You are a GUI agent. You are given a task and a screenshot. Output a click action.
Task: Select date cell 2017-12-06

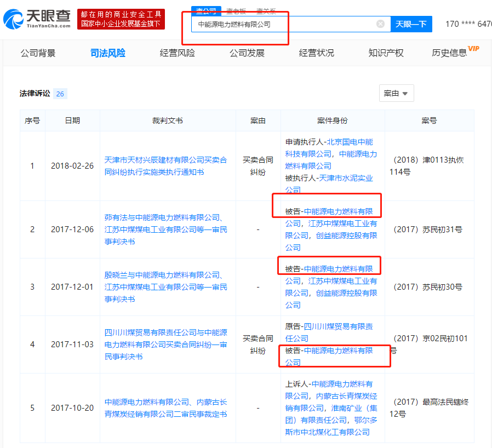coord(72,229)
